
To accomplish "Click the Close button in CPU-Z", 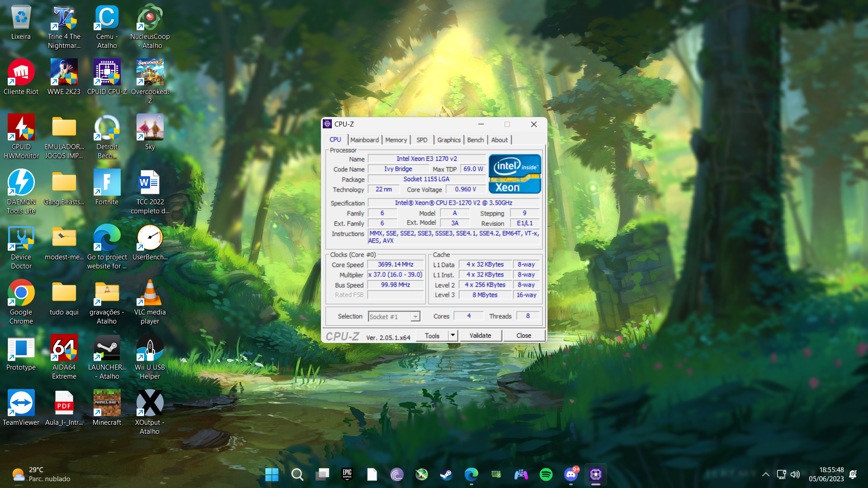I will (x=524, y=336).
